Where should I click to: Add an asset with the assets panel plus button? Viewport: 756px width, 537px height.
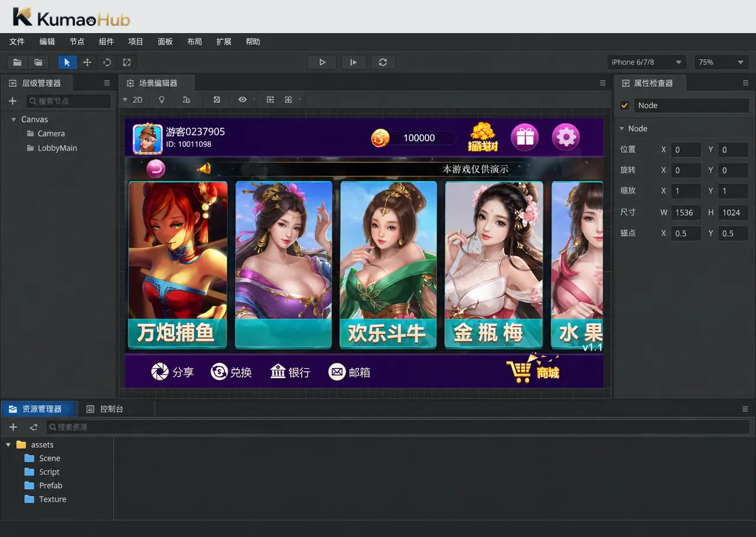tap(13, 427)
